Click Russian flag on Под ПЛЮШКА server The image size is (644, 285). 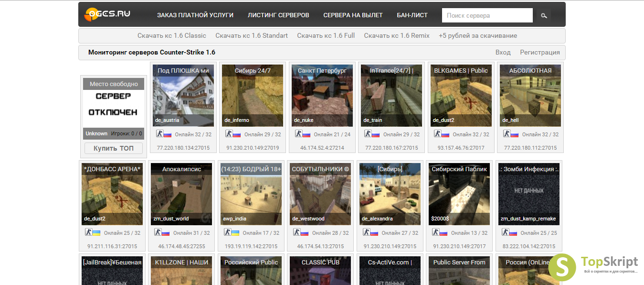click(x=168, y=134)
